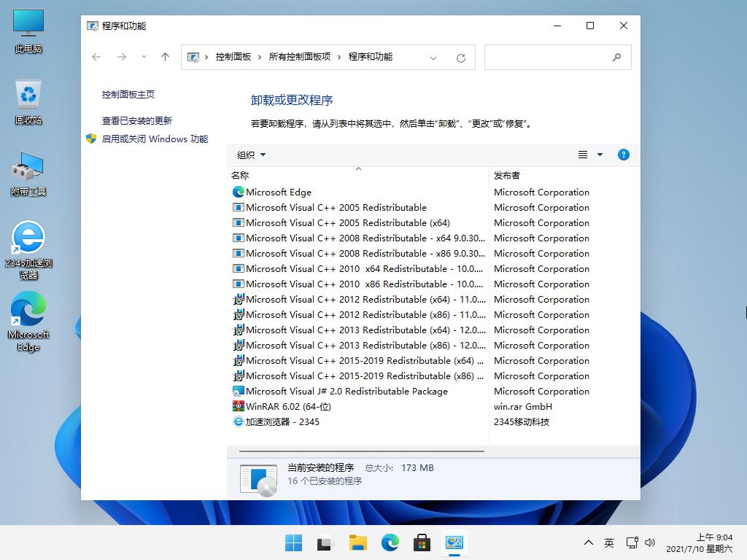
Task: Open 回收站 desktop icon
Action: (28, 102)
